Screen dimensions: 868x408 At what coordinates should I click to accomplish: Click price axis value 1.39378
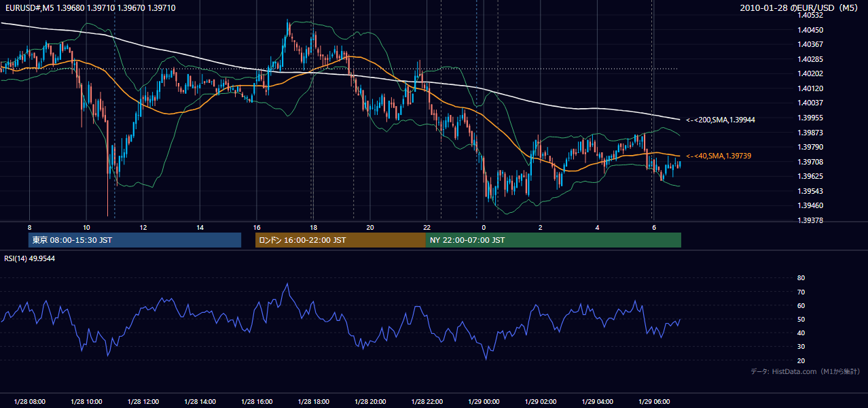[x=810, y=220]
